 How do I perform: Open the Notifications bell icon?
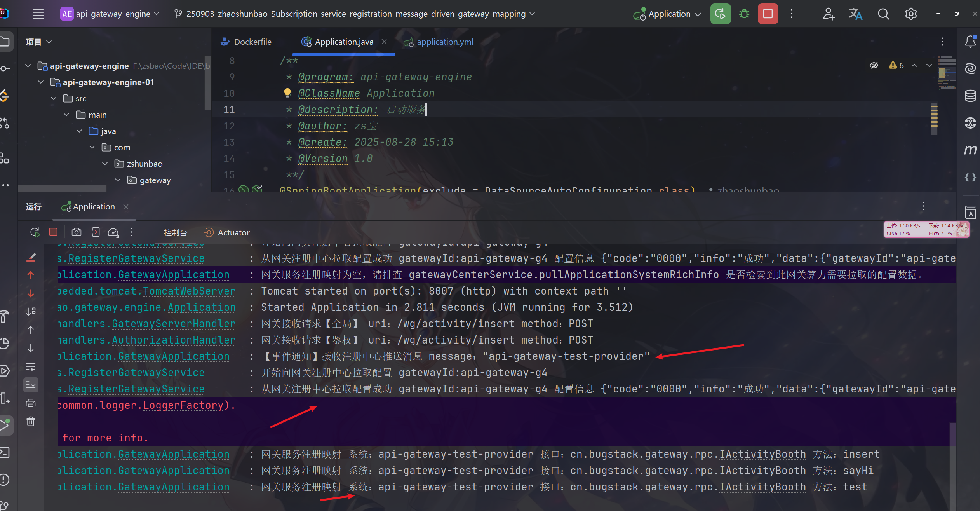(970, 41)
